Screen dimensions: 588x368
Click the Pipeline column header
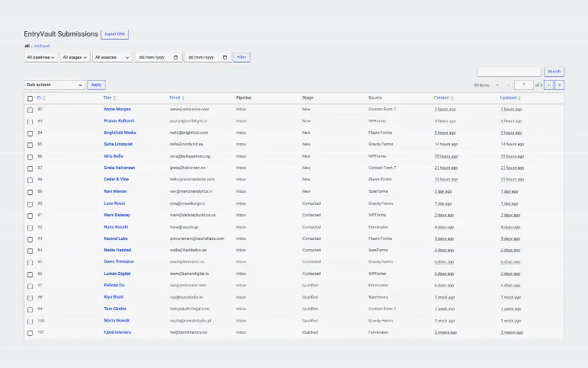click(244, 98)
